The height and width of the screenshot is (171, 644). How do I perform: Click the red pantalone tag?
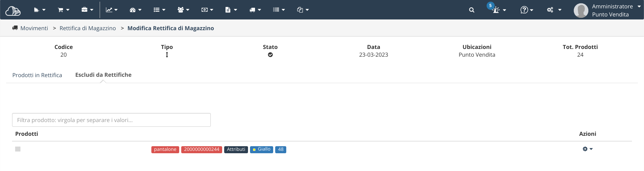tap(165, 150)
